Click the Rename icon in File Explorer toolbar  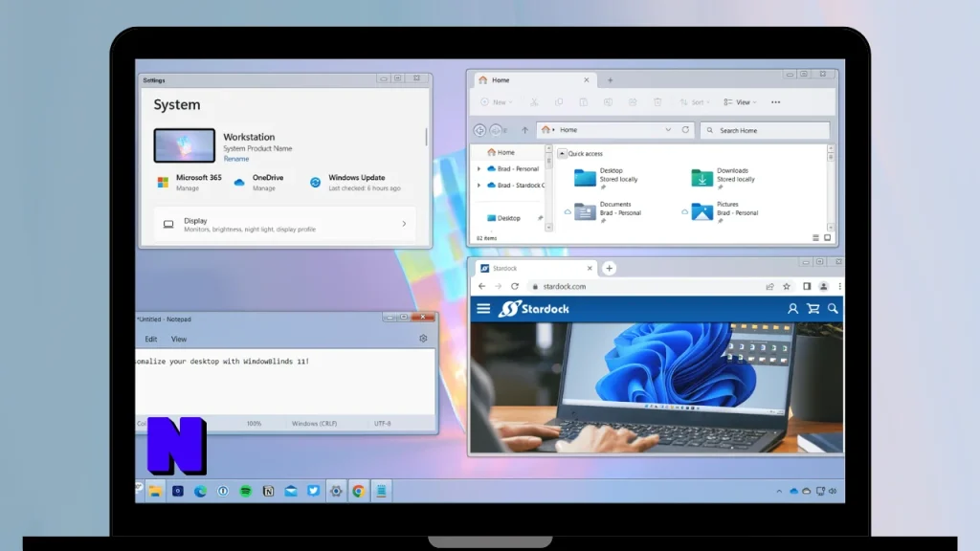click(608, 101)
